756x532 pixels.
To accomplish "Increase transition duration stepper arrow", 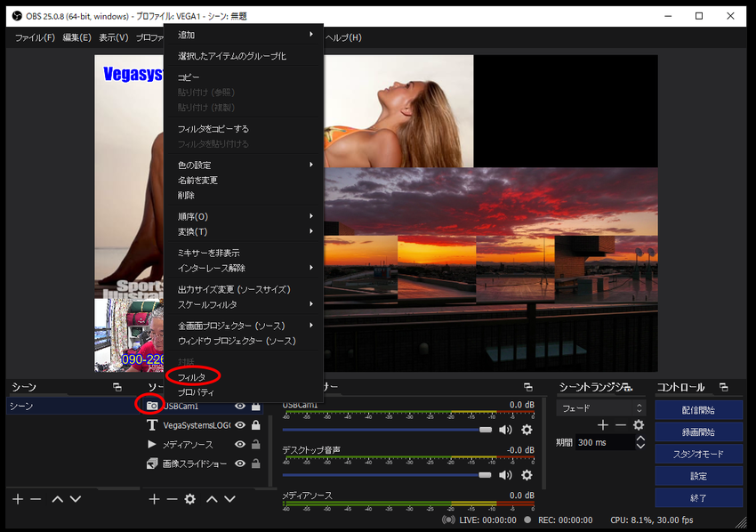I will (640, 439).
